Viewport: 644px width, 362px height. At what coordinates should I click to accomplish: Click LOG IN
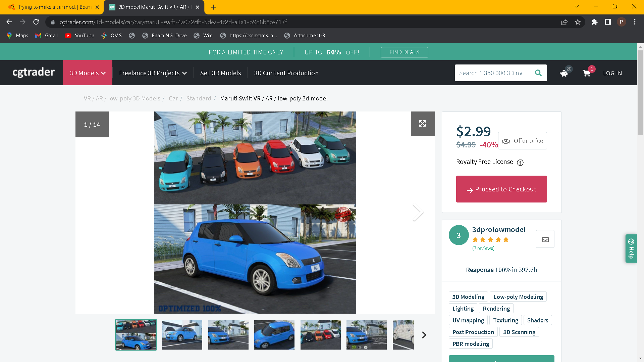pyautogui.click(x=612, y=73)
